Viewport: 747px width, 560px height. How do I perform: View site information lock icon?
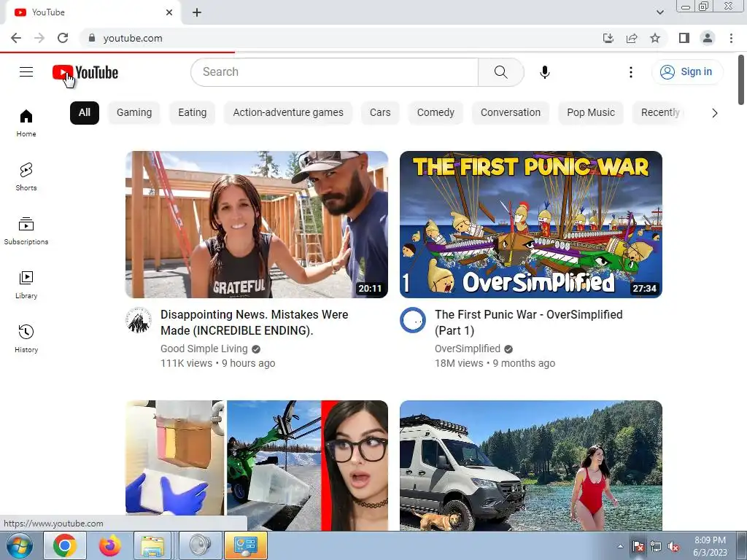92,38
